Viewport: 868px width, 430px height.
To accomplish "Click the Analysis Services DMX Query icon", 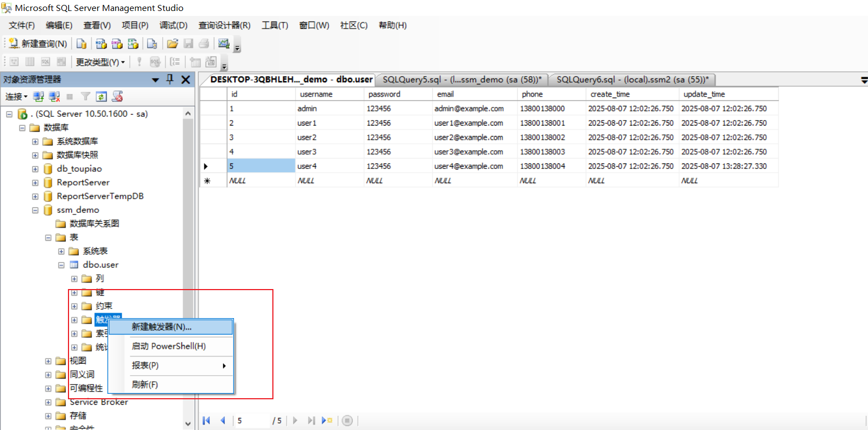I will point(117,44).
